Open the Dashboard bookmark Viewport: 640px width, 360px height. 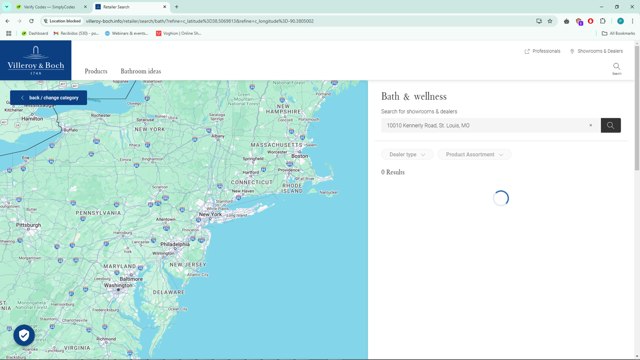click(x=35, y=33)
